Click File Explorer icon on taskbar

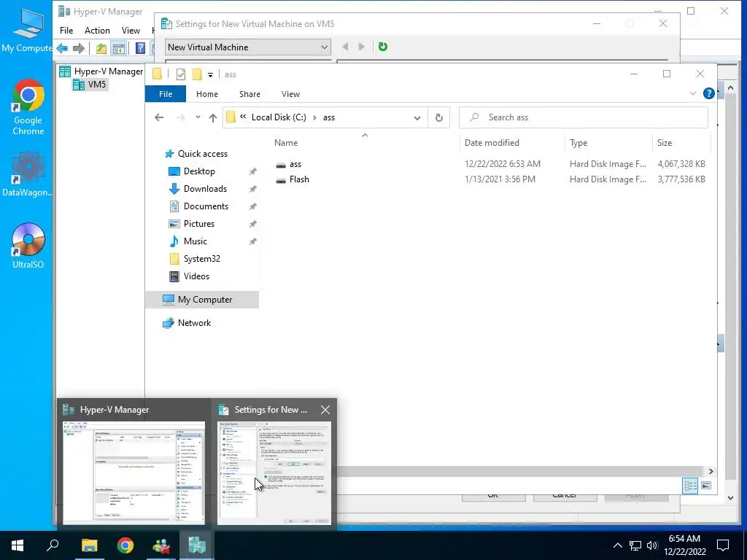pos(89,545)
